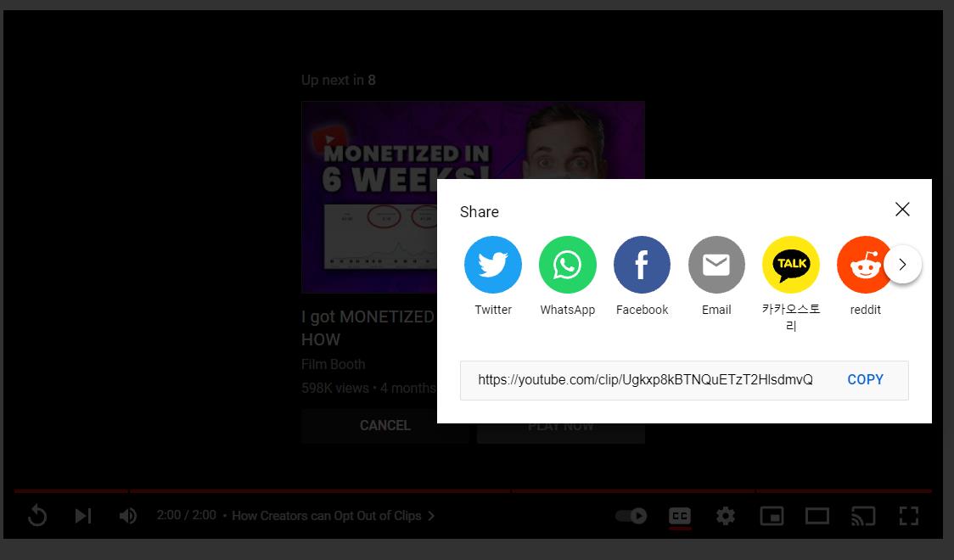Click the 'Up next in 8' text
This screenshot has width=954, height=560.
[339, 80]
